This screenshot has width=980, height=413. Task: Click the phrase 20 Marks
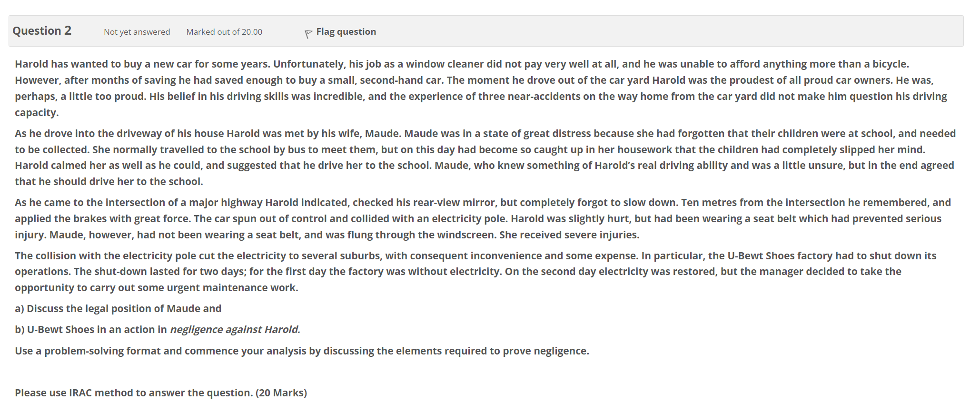(x=281, y=393)
